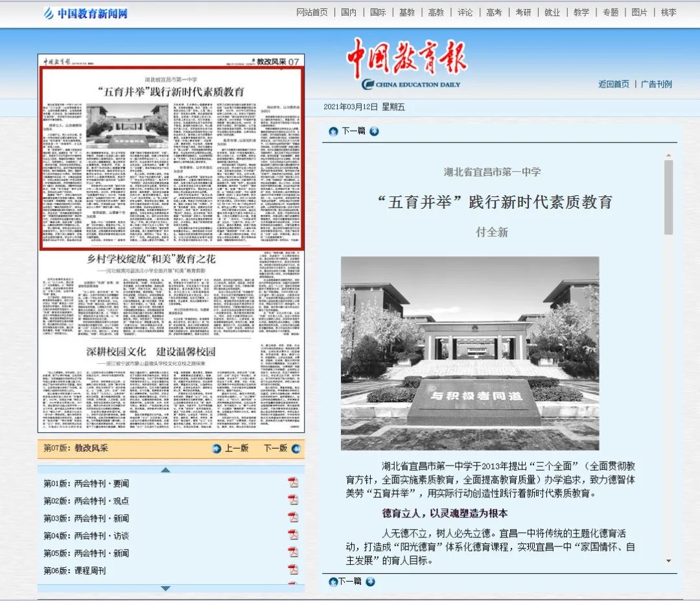700x601 pixels.
Task: Open 网站首页 in top navigation
Action: coord(312,12)
